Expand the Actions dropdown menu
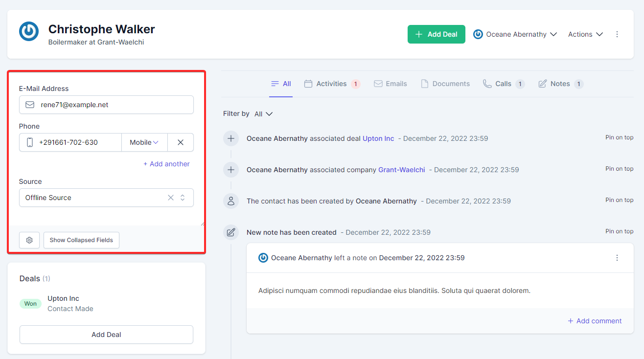This screenshot has height=359, width=644. [585, 34]
